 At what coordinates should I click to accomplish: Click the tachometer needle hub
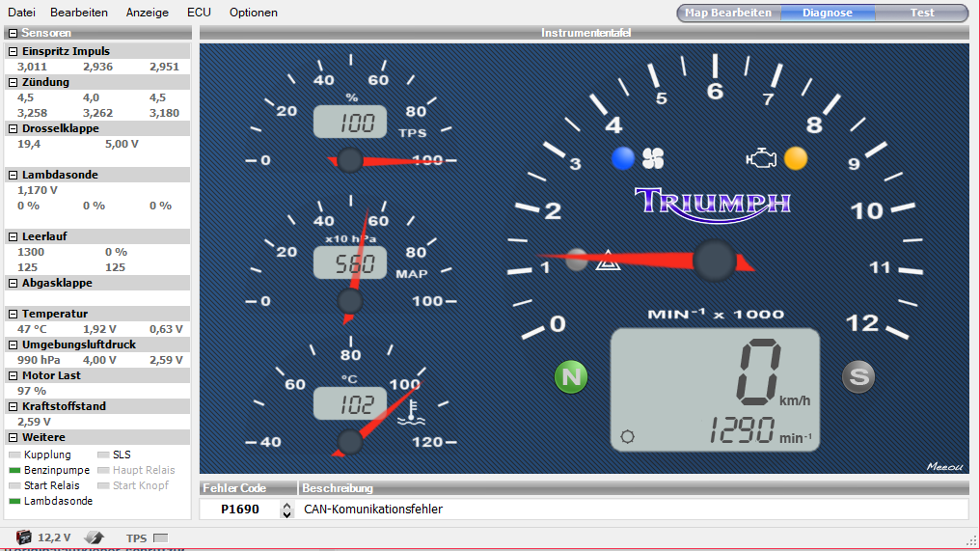coord(715,261)
